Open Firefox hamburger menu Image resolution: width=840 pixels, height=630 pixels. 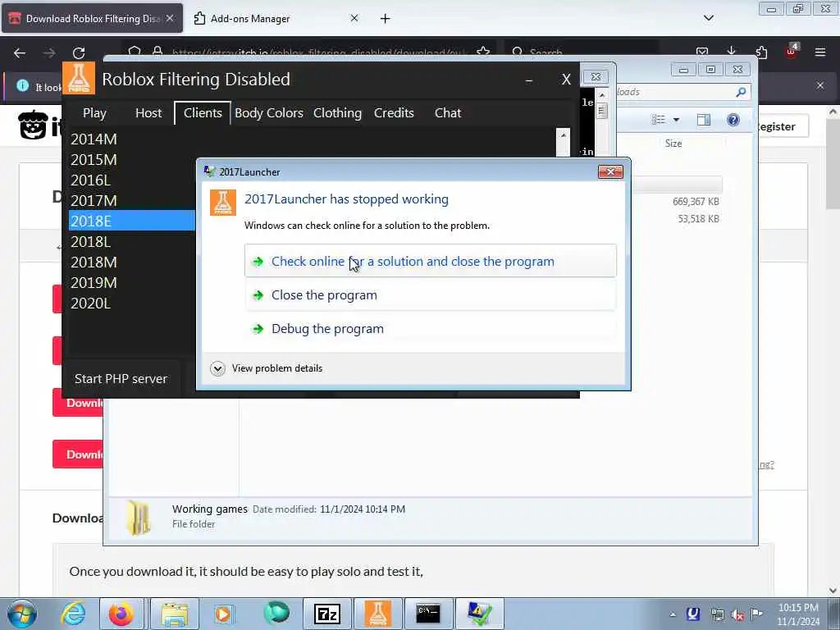point(820,52)
